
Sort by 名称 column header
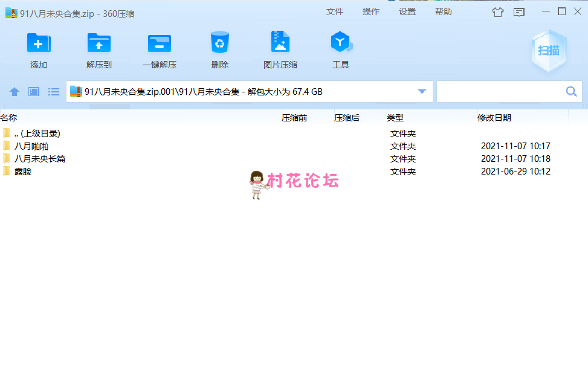[8, 118]
